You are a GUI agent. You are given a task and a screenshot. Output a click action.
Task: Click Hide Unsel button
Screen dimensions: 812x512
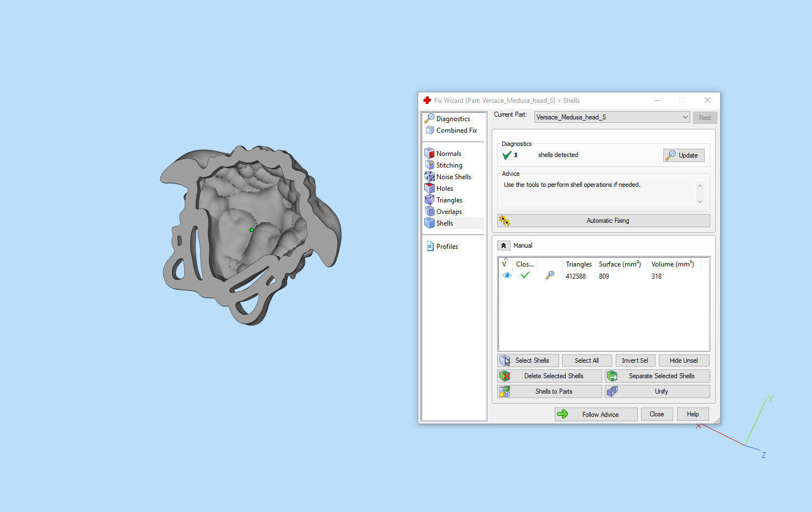click(x=684, y=361)
